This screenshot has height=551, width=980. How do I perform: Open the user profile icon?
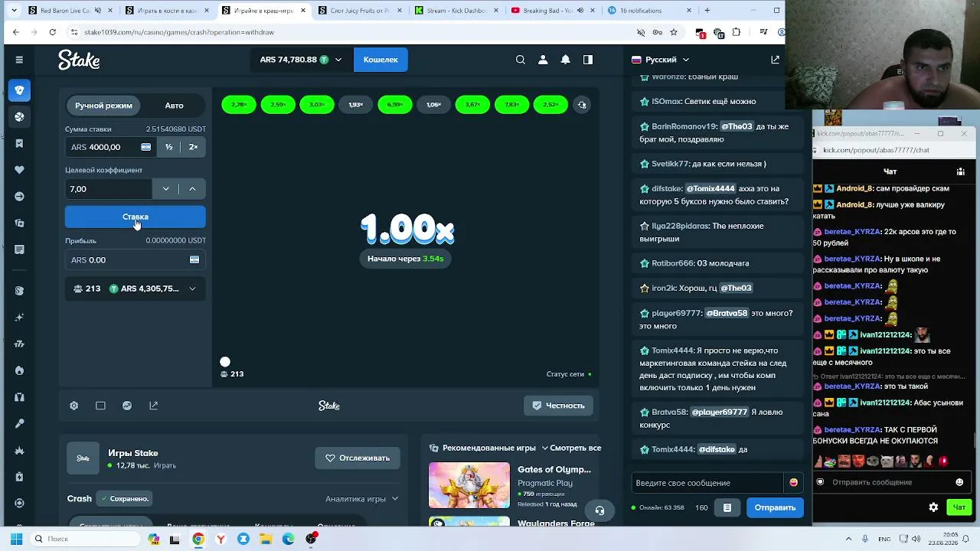(x=543, y=60)
